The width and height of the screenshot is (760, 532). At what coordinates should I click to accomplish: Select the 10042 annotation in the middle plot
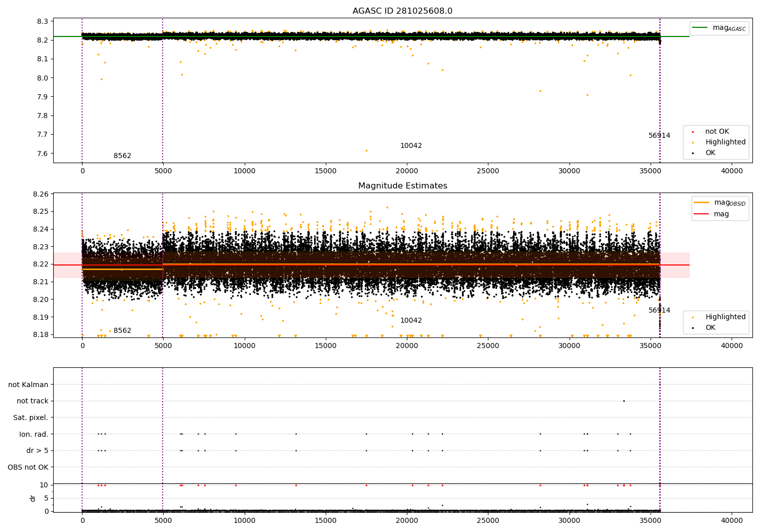(411, 321)
